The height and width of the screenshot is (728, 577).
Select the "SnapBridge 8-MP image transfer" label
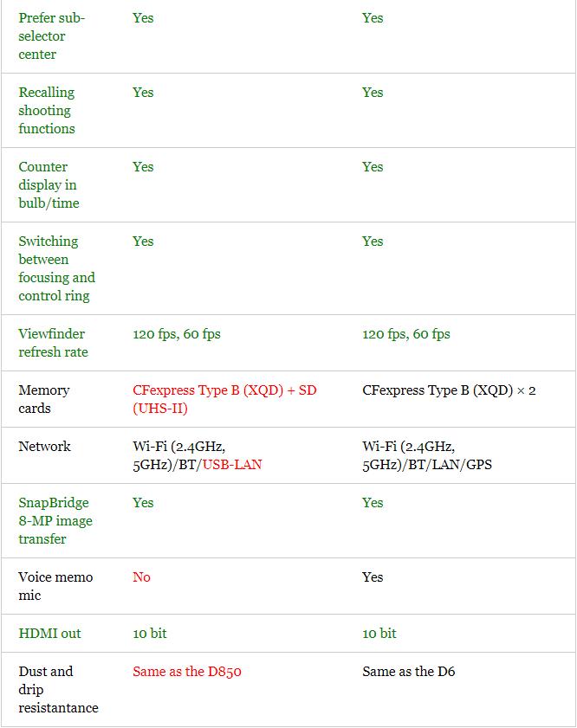tap(55, 520)
